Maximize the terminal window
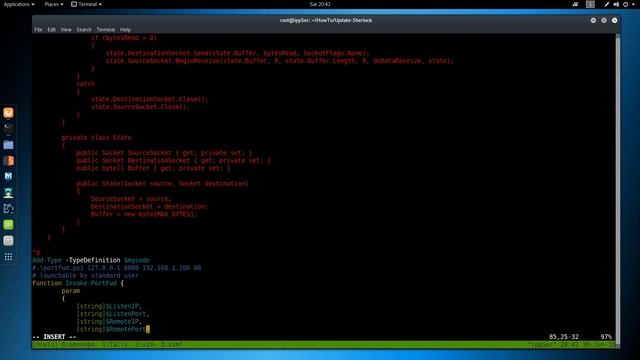The image size is (640, 360). [x=604, y=20]
